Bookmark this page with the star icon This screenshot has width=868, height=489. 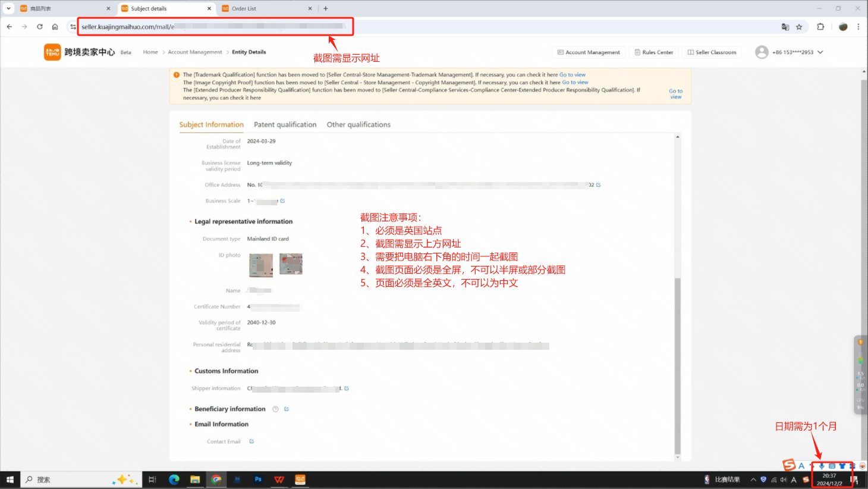(799, 27)
